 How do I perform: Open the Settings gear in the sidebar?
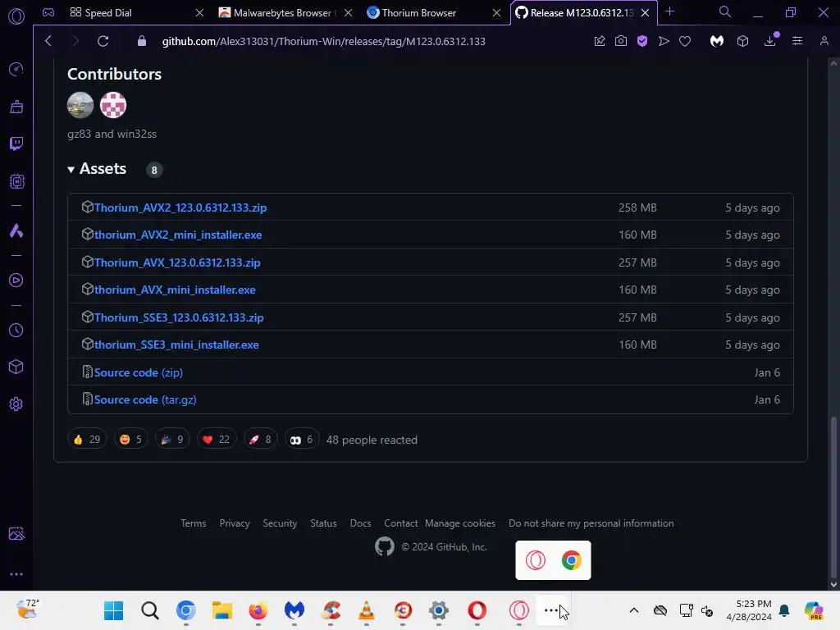[16, 404]
